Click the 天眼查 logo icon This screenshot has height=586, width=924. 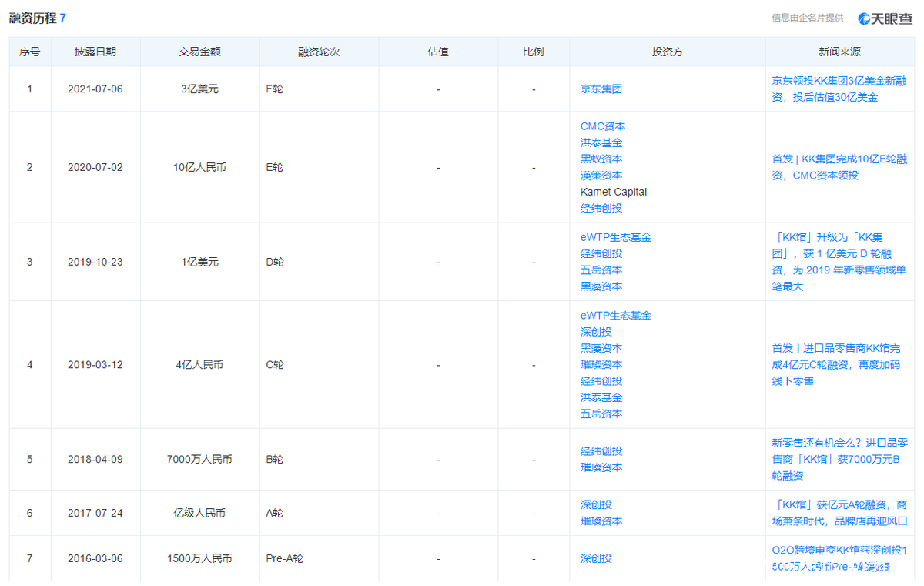pyautogui.click(x=864, y=18)
